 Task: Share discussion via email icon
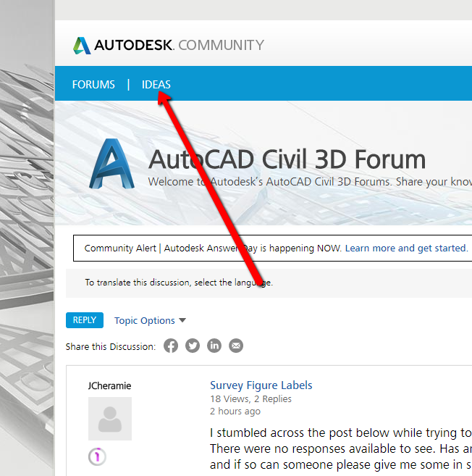pyautogui.click(x=236, y=346)
